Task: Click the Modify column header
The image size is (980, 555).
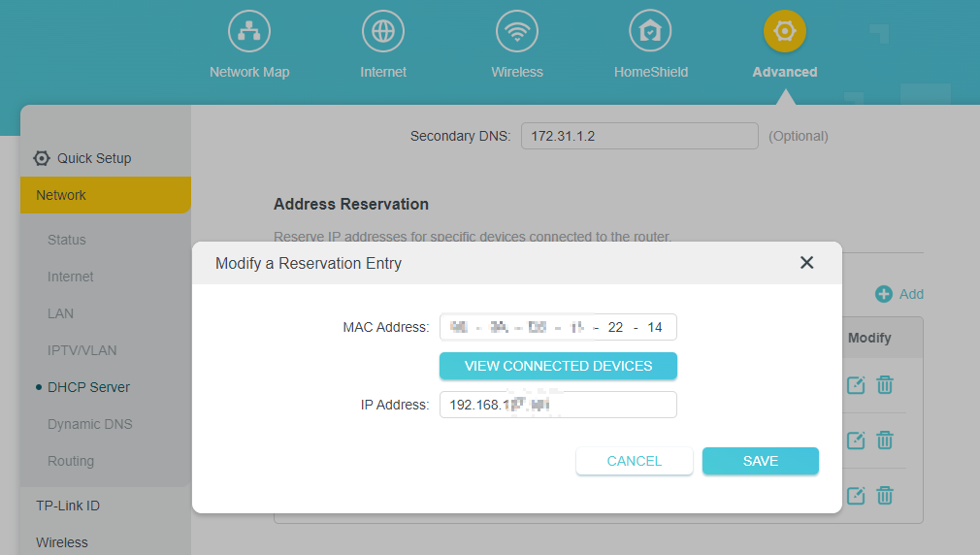Action: pos(869,338)
